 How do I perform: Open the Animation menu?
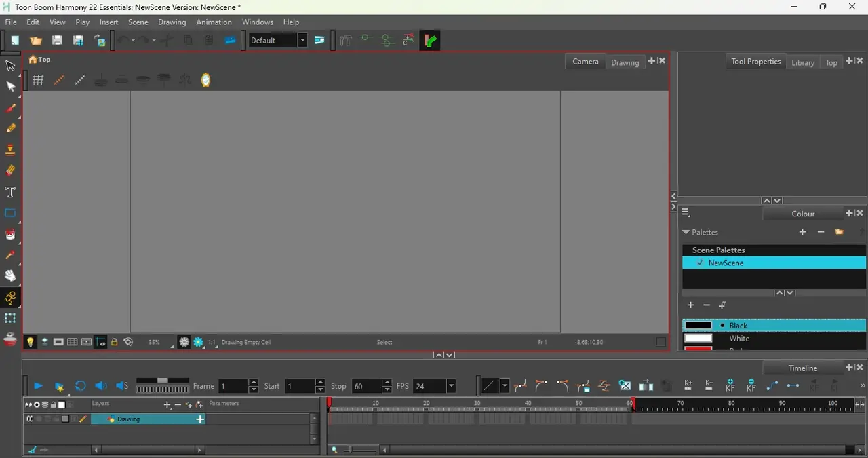click(x=214, y=22)
